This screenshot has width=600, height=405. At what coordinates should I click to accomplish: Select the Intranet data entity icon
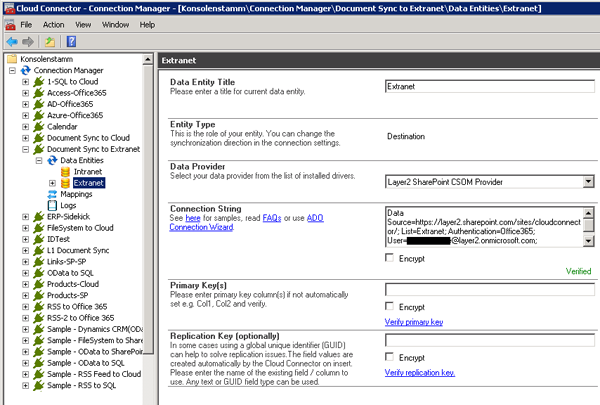coord(66,171)
